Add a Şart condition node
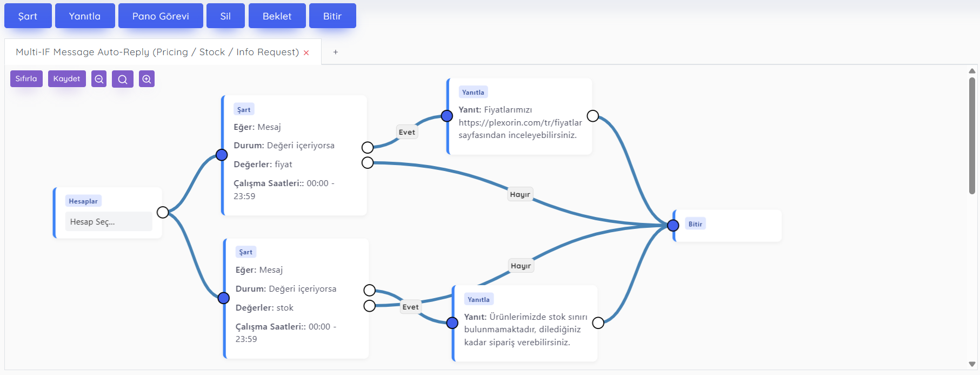 [x=28, y=16]
